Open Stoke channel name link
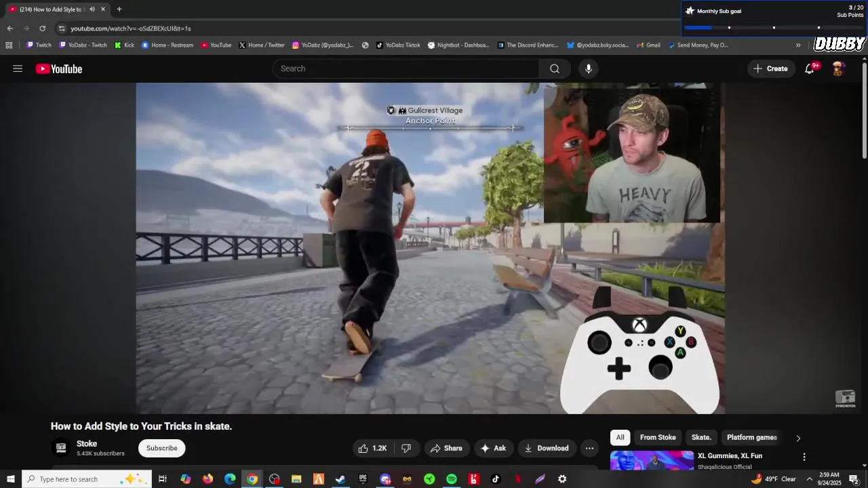Screen dimensions: 868x488 click(87, 444)
